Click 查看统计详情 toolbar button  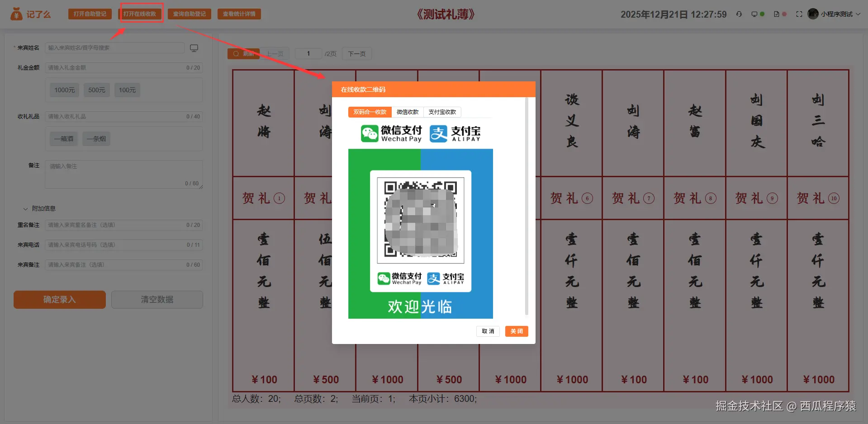(239, 14)
